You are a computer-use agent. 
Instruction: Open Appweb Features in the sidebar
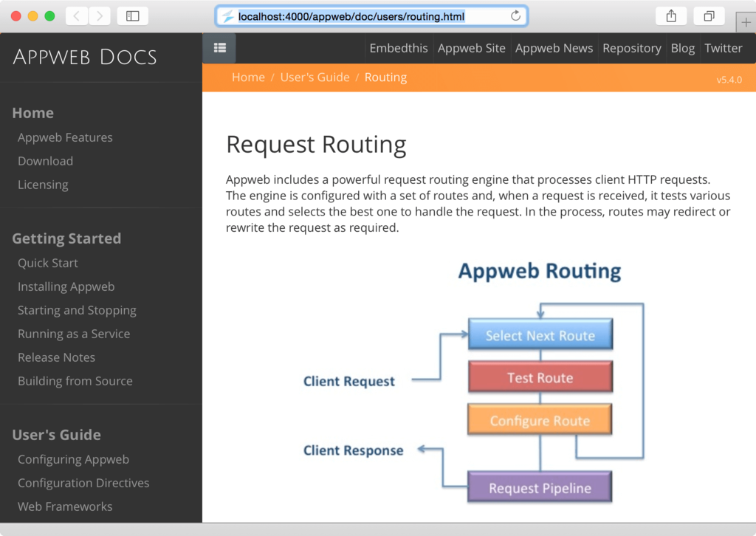(65, 137)
